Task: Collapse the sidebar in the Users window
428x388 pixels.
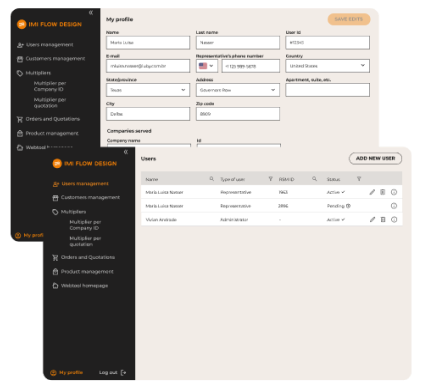Action: coord(126,152)
